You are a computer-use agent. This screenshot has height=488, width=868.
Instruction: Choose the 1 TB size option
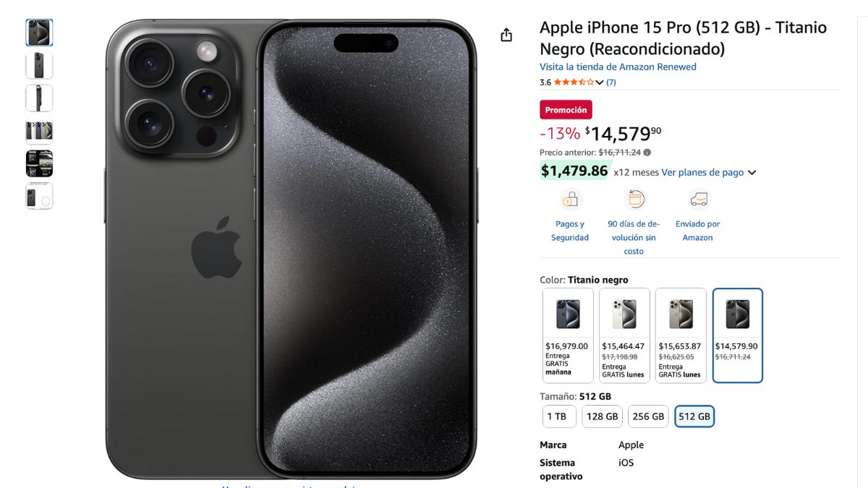pyautogui.click(x=559, y=416)
